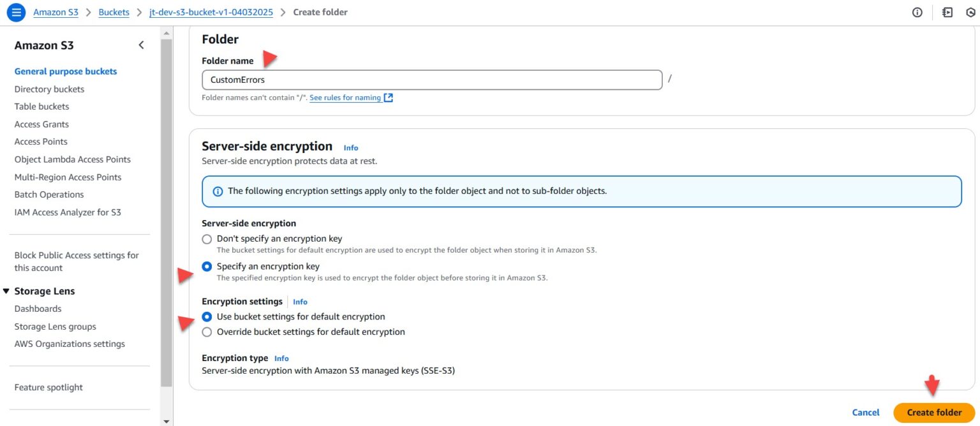Go to Batch Operations in the sidebar

(x=48, y=194)
